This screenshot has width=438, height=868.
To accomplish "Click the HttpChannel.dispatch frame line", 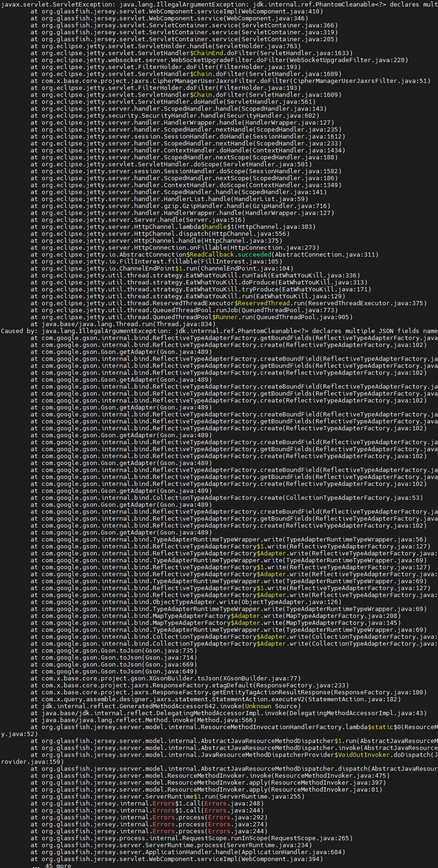I will click(x=160, y=233).
